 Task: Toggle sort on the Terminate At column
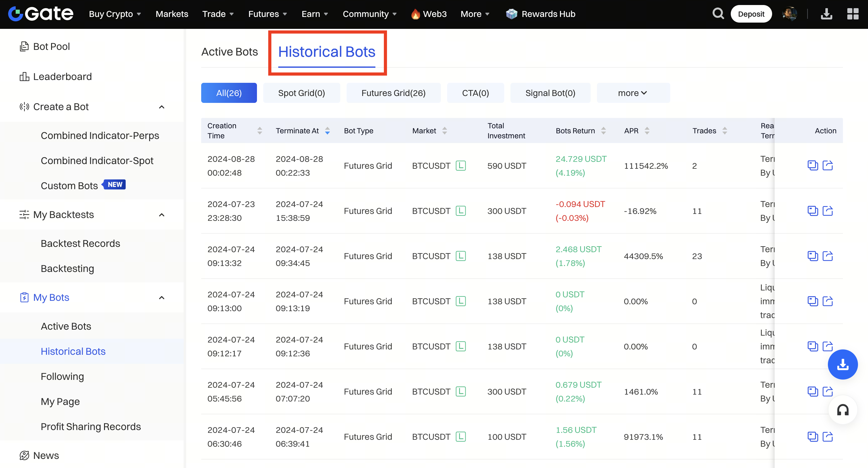pyautogui.click(x=327, y=131)
